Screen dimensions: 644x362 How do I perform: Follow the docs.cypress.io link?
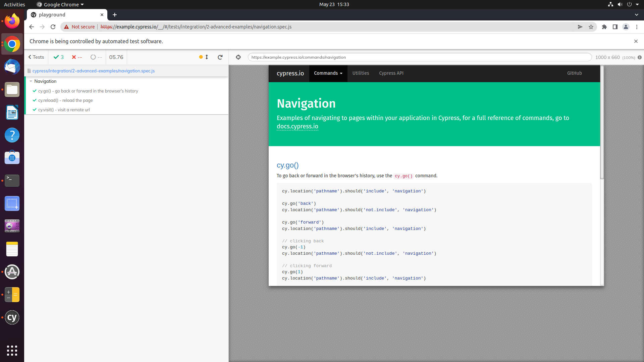297,127
